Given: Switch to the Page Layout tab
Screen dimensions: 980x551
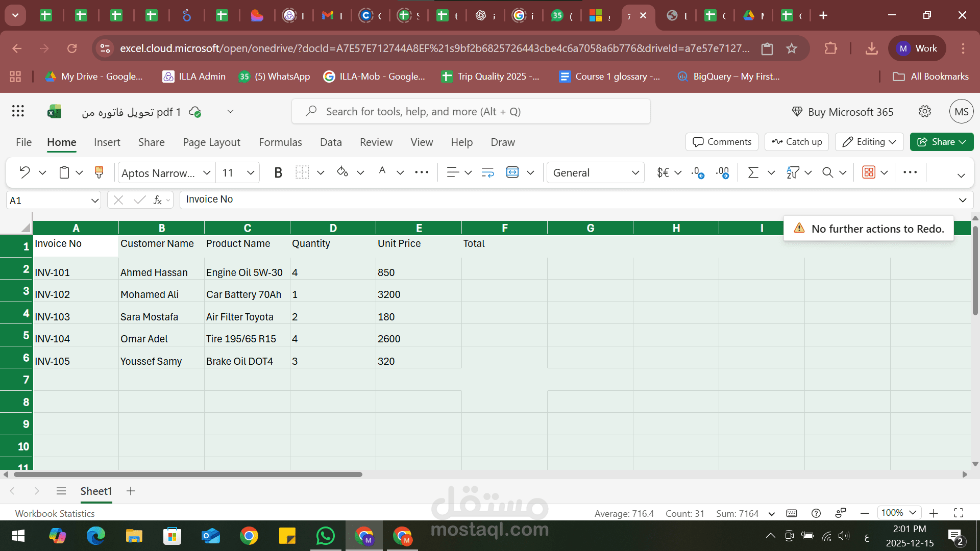Looking at the screenshot, I should [x=211, y=142].
